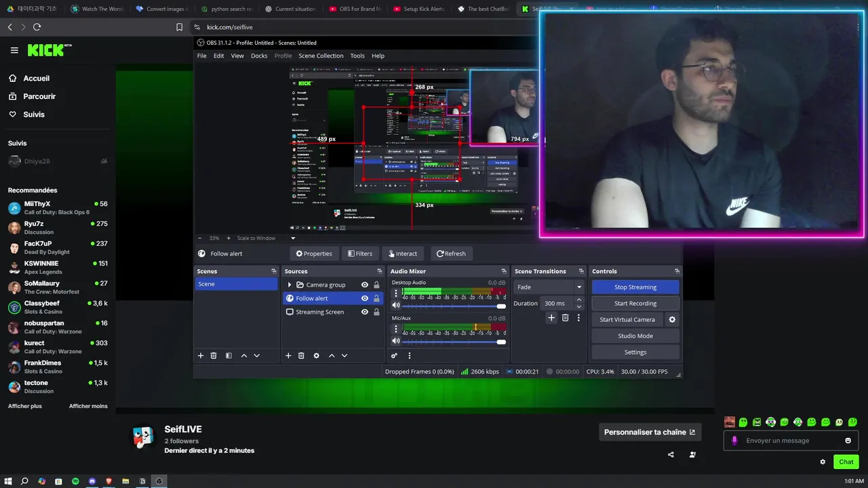Image resolution: width=868 pixels, height=488 pixels.
Task: Open source properties gear in Sources panel
Action: [x=316, y=356]
